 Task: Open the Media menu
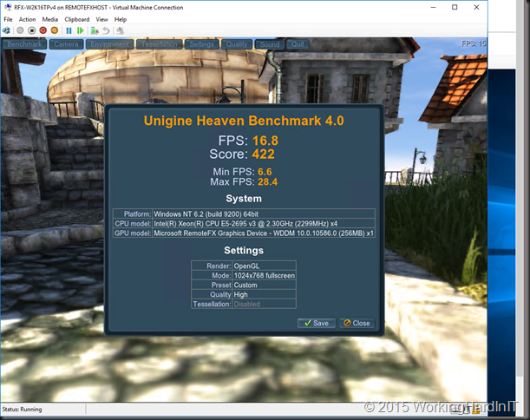[x=50, y=19]
